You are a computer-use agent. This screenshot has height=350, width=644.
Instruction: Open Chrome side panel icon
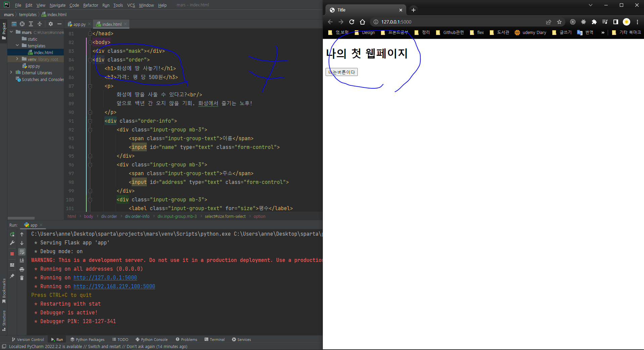click(x=616, y=22)
